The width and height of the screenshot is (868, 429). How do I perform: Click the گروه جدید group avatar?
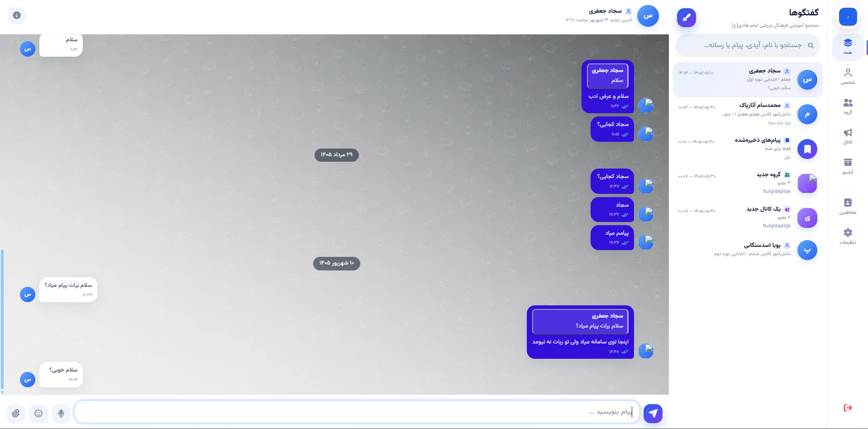click(807, 183)
